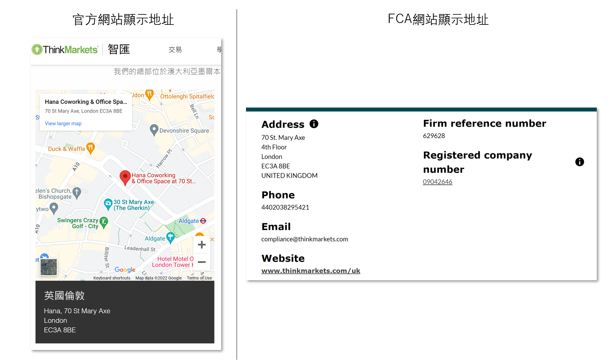Screen dimensions: 613x364
Task: Open www.thinkmarkets.com/uk website link
Action: (x=311, y=271)
